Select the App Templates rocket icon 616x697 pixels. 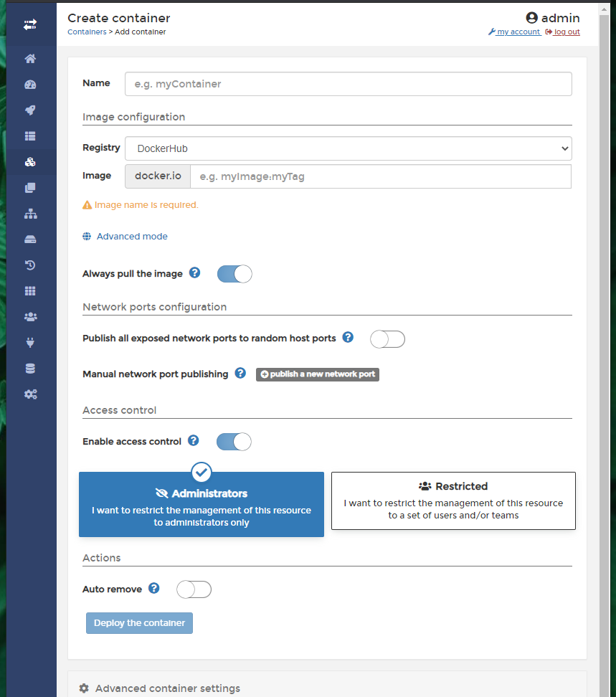(30, 110)
